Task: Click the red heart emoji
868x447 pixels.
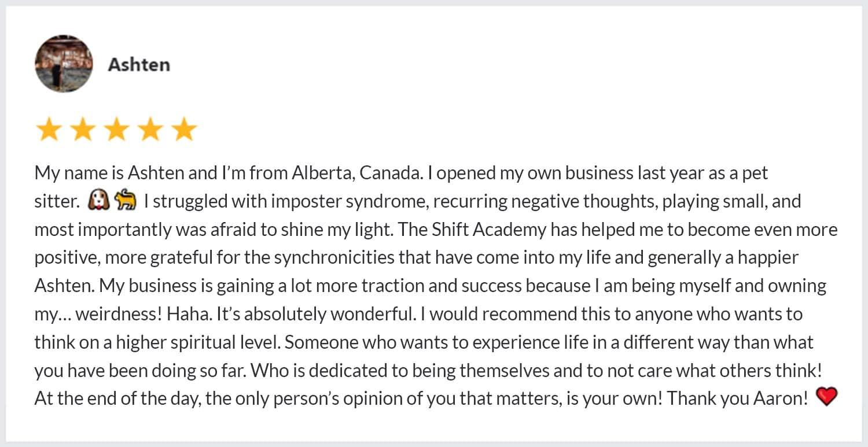Action: coord(826,397)
